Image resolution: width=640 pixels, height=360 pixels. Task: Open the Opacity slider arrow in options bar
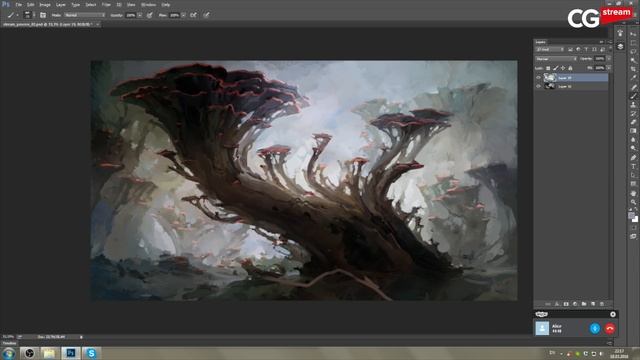click(x=140, y=15)
